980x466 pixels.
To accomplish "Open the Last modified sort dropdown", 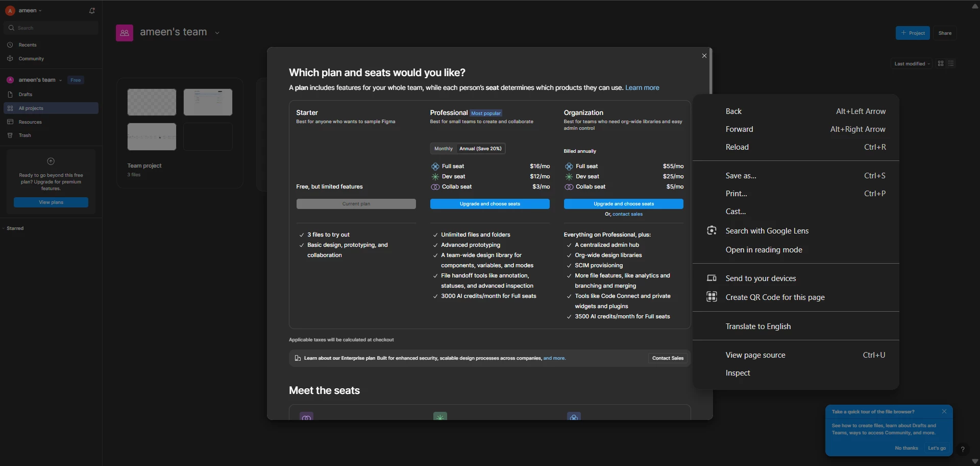I will (x=912, y=64).
